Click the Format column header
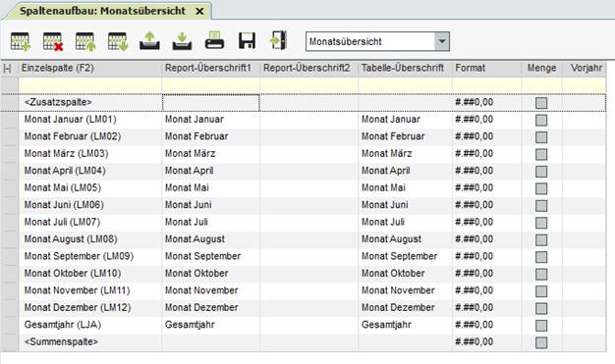This screenshot has width=615, height=364. [486, 68]
